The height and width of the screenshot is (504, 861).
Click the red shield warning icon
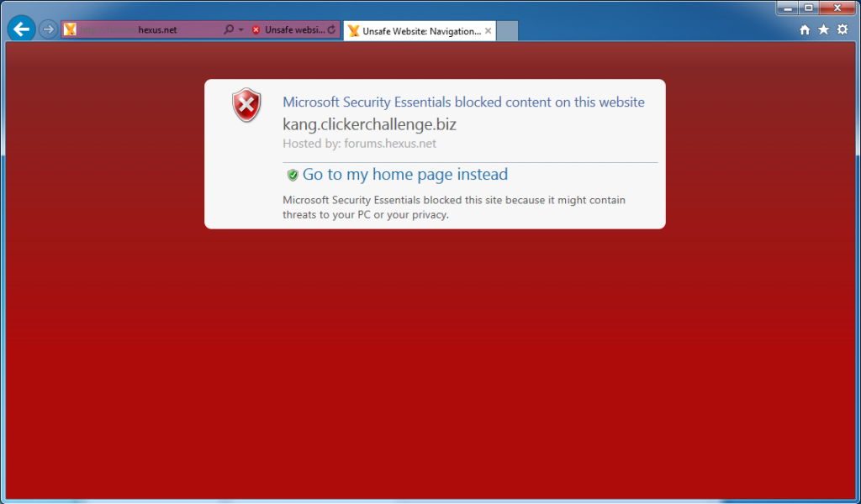click(246, 105)
